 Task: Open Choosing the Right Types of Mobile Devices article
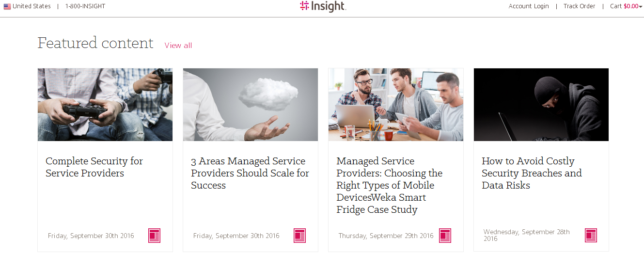click(389, 185)
